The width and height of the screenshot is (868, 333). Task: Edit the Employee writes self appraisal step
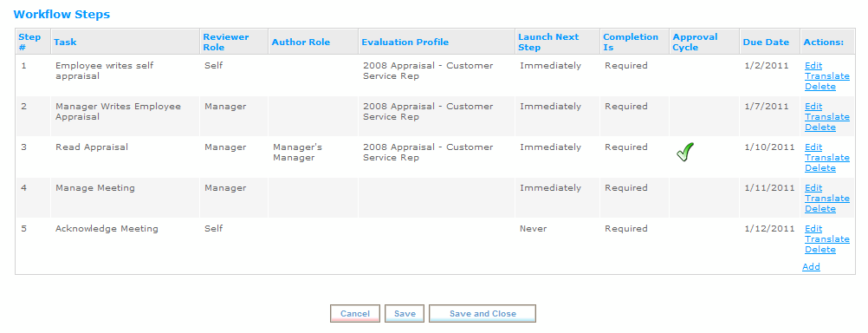pos(813,65)
